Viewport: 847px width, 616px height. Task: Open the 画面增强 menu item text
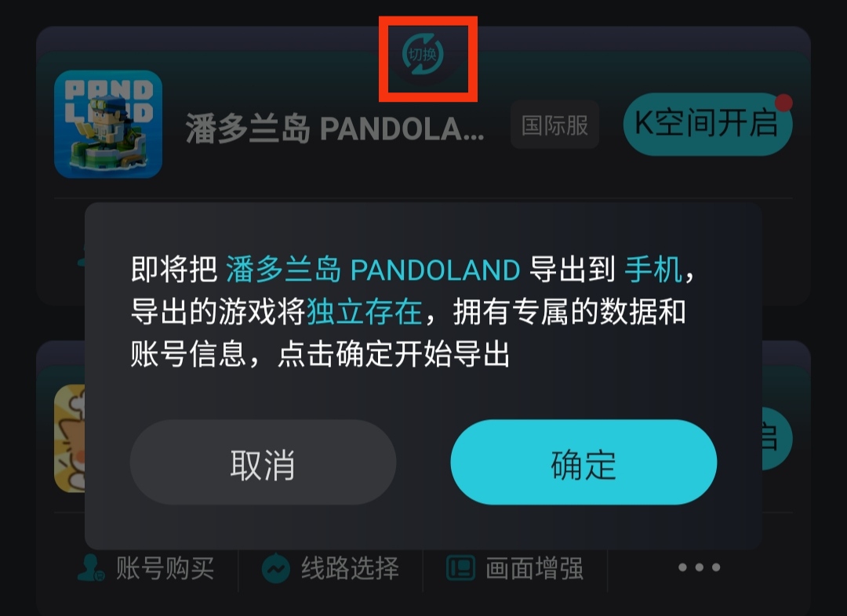(534, 568)
